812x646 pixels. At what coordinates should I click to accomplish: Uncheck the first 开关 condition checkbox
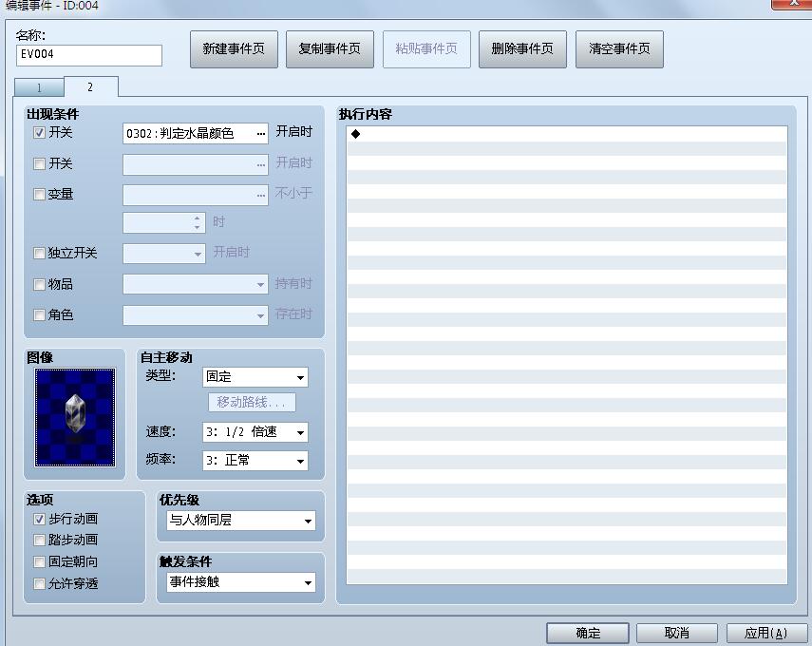click(x=39, y=133)
